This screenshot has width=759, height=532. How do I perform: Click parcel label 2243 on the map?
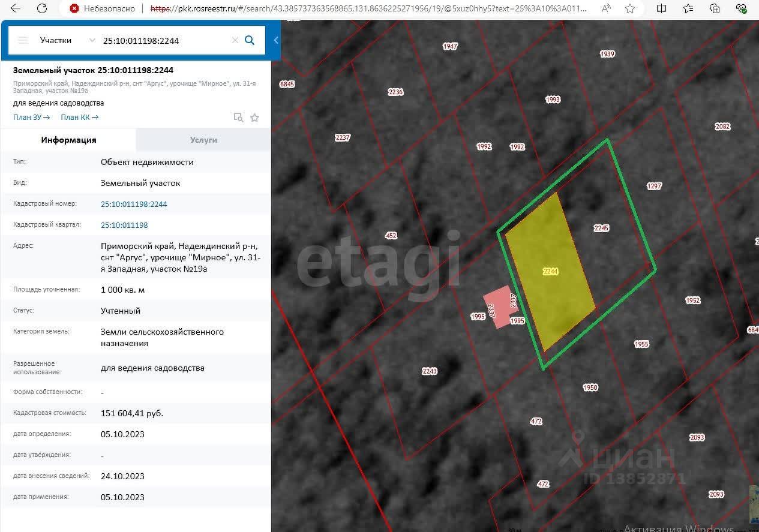point(430,371)
